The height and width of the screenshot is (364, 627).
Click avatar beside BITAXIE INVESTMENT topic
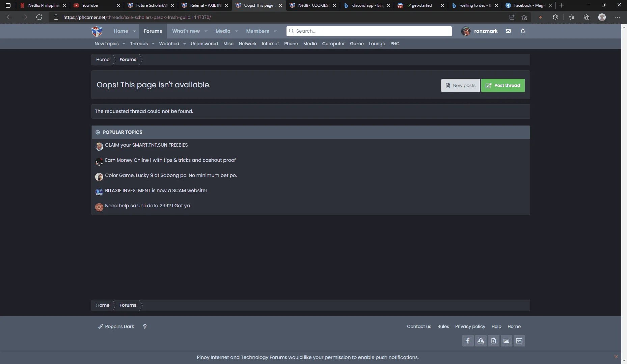[99, 192]
